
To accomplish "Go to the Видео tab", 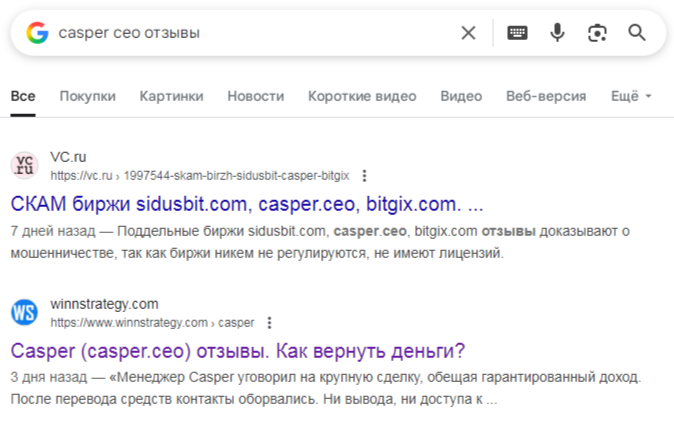I will point(461,96).
